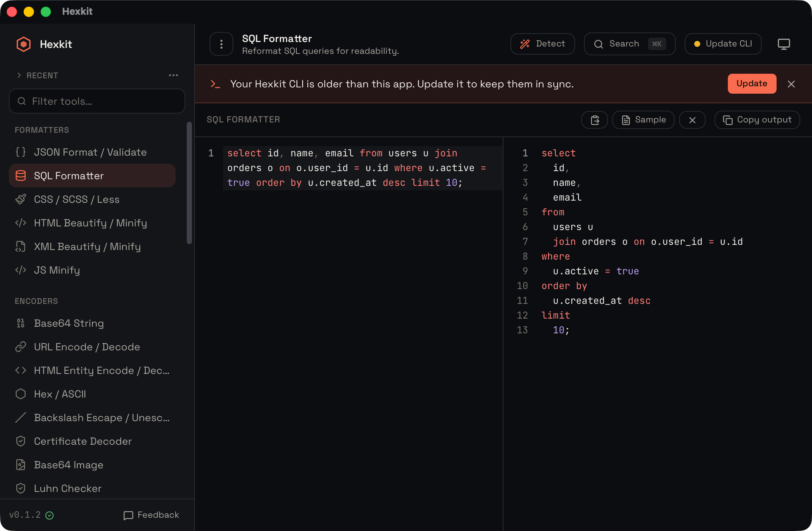812x531 pixels.
Task: Click the Hex / ASCII hexagon icon
Action: point(21,394)
